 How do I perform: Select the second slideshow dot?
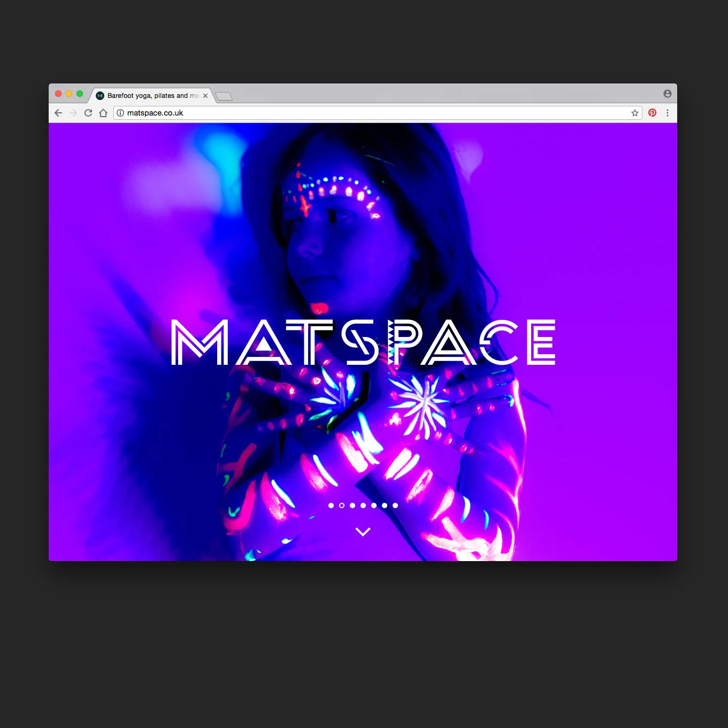(342, 505)
